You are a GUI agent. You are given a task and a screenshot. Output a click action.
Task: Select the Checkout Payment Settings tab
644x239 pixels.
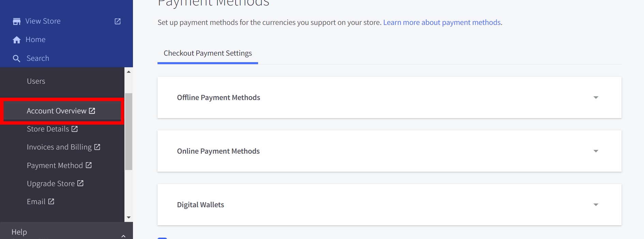[x=208, y=53]
